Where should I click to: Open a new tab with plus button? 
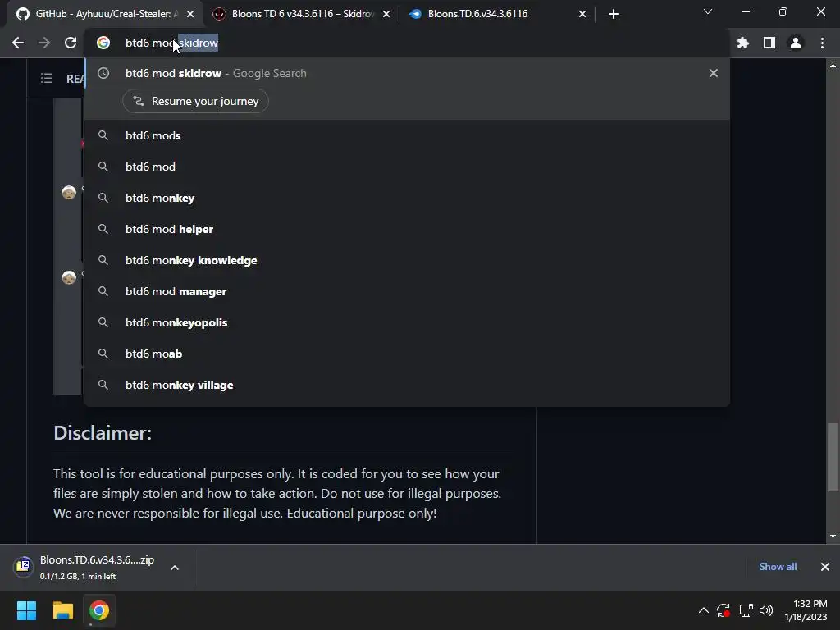(614, 14)
